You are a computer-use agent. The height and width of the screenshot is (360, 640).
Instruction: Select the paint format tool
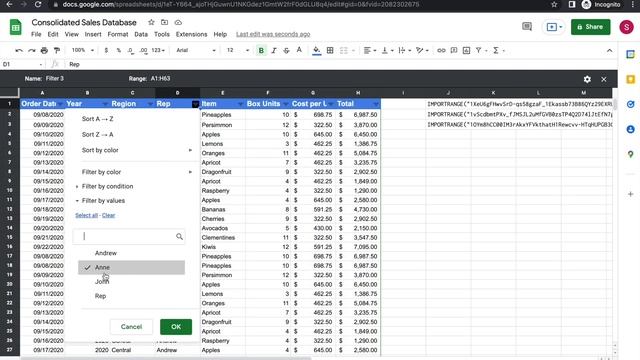pos(57,50)
